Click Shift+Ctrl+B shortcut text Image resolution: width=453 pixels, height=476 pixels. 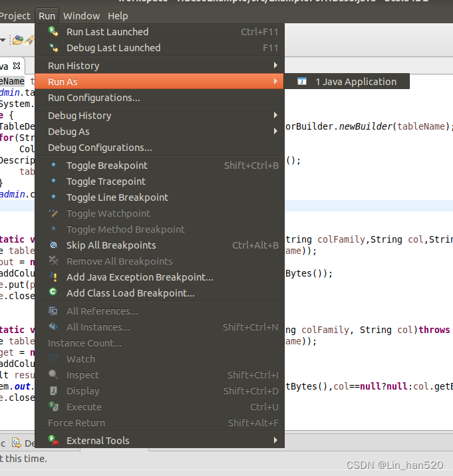[x=251, y=166]
